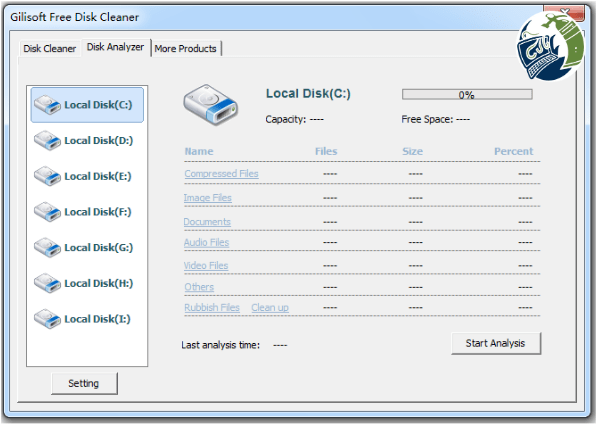Open the Setting button

coord(84,383)
